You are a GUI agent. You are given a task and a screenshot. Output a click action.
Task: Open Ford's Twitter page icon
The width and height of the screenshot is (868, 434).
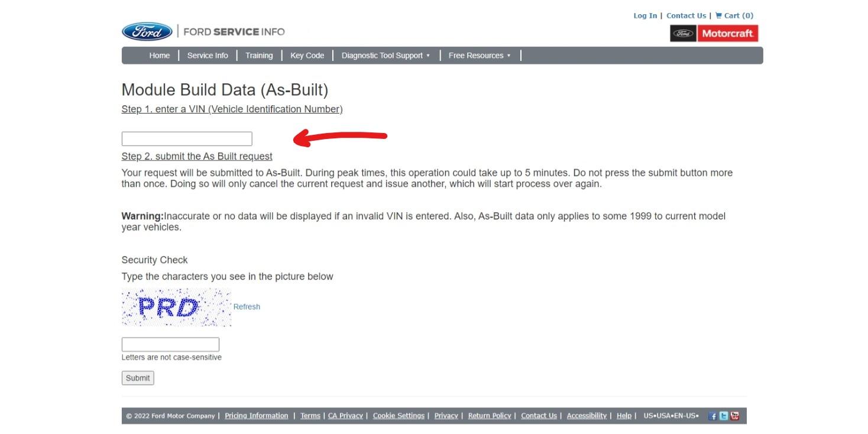tap(724, 416)
